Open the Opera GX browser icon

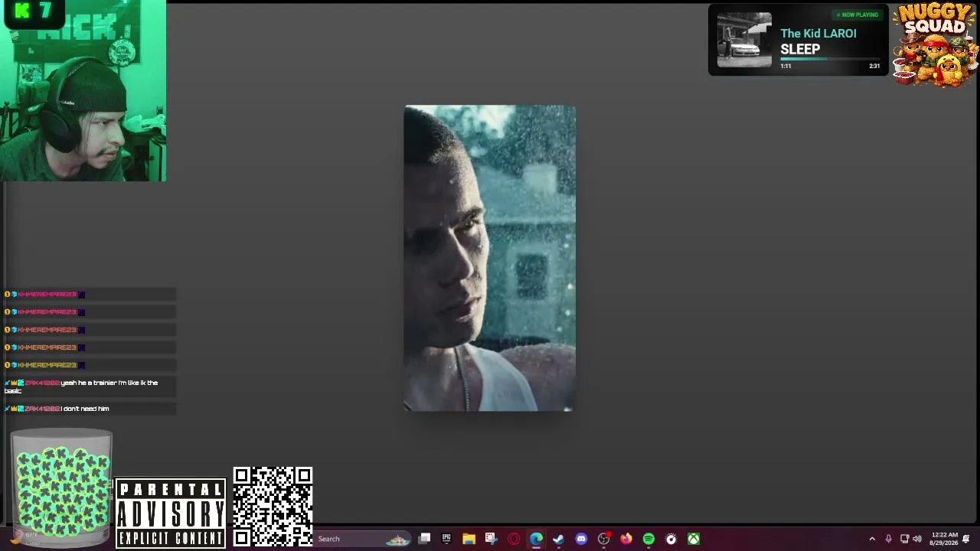coord(514,539)
